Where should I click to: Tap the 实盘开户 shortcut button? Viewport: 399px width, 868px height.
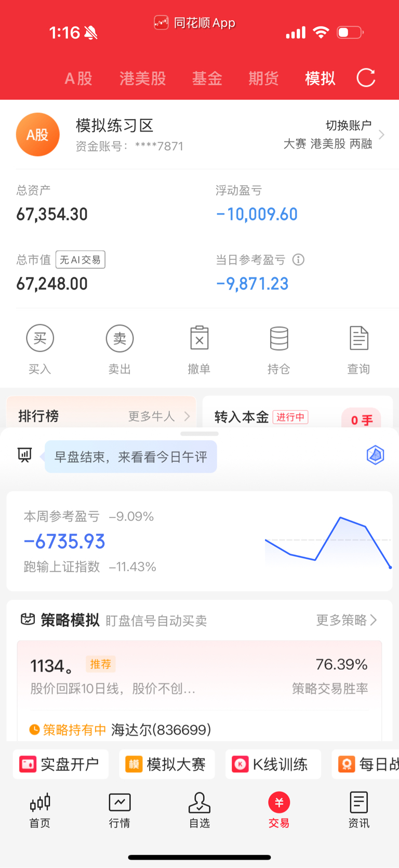click(60, 764)
